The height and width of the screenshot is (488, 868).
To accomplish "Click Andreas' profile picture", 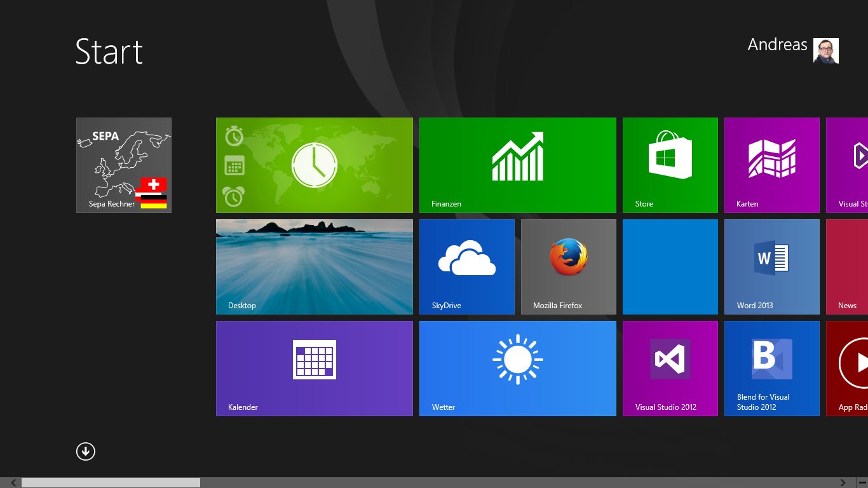I will (x=826, y=51).
